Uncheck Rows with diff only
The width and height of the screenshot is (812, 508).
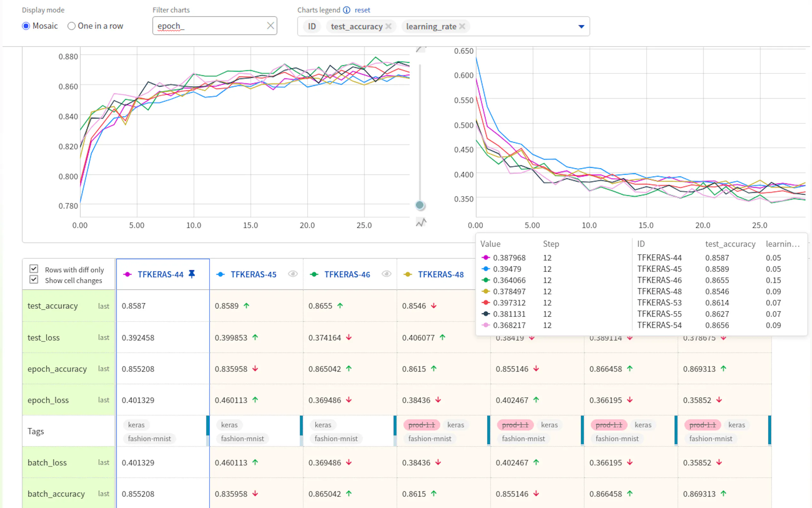(34, 269)
